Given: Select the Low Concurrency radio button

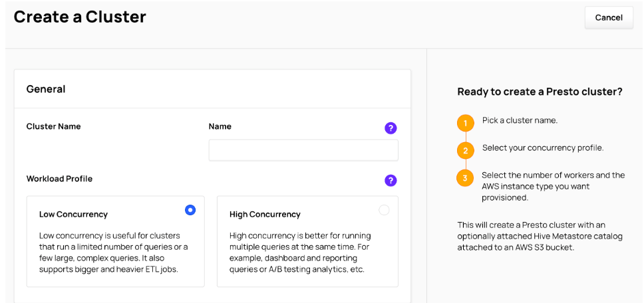Looking at the screenshot, I should (190, 210).
